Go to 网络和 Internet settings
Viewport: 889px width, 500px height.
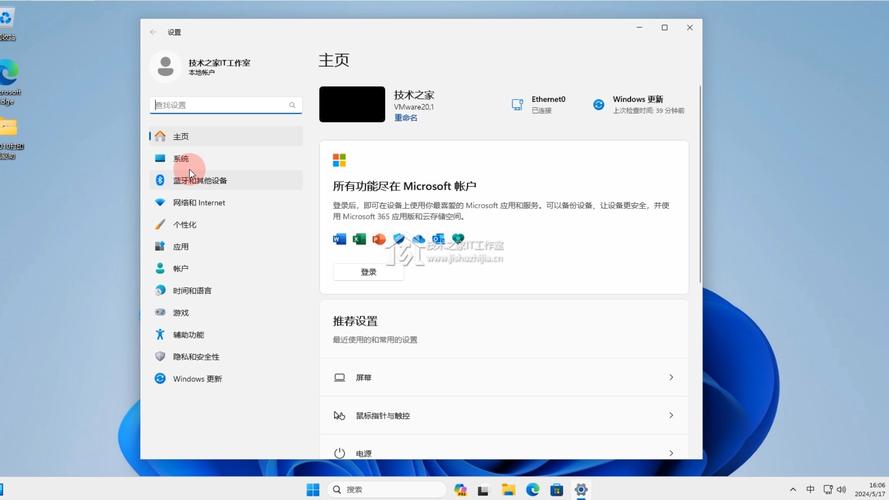point(226,202)
